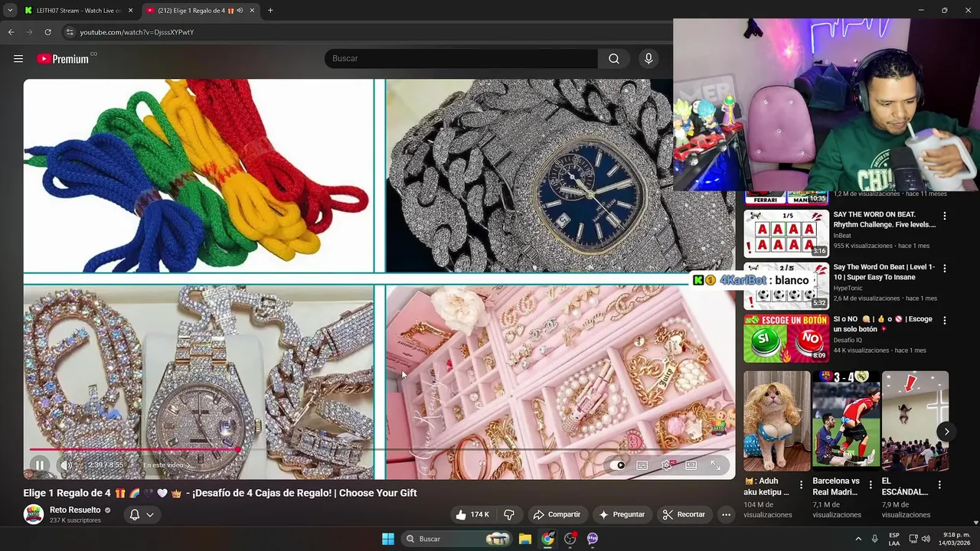Viewport: 980px width, 551px height.
Task: Toggle subtitles in the video player
Action: pyautogui.click(x=642, y=465)
